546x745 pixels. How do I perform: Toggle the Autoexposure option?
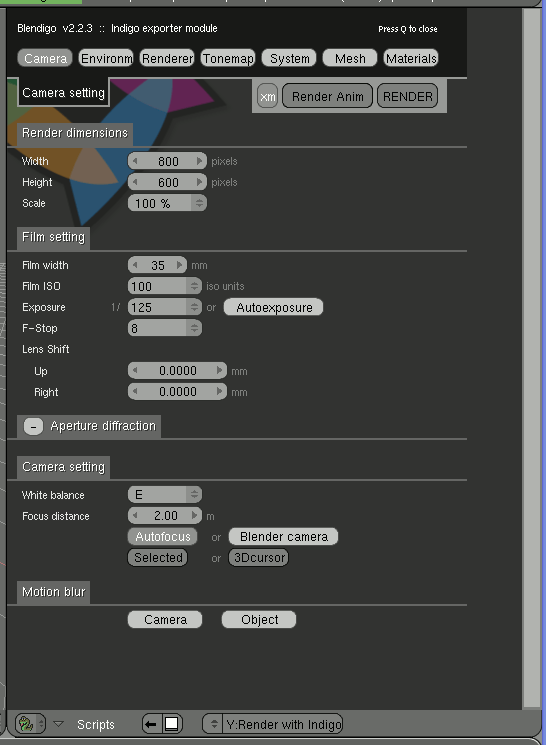click(273, 307)
